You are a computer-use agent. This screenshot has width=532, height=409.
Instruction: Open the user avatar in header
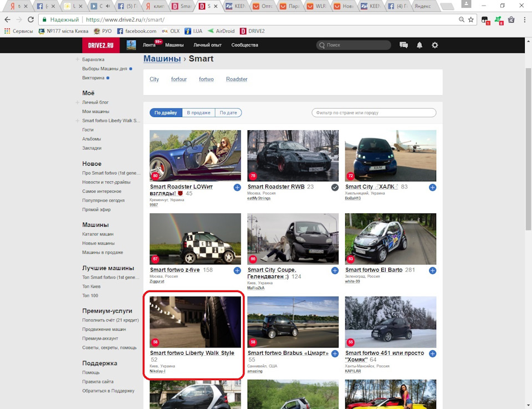131,45
